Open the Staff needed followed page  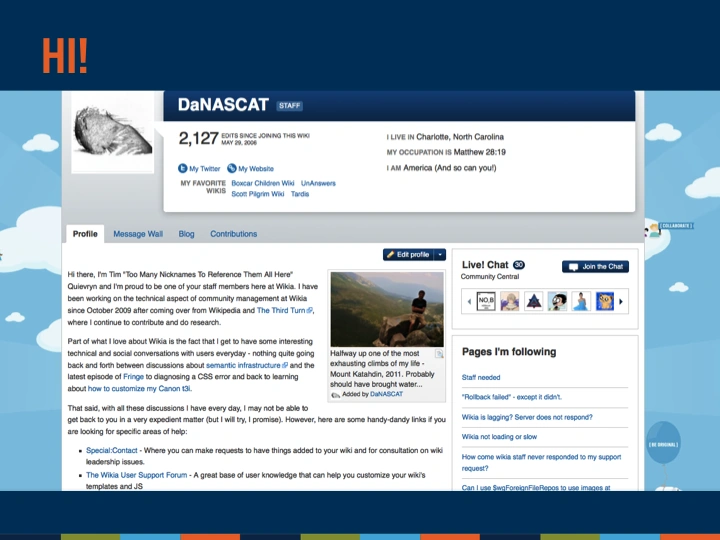(x=481, y=378)
